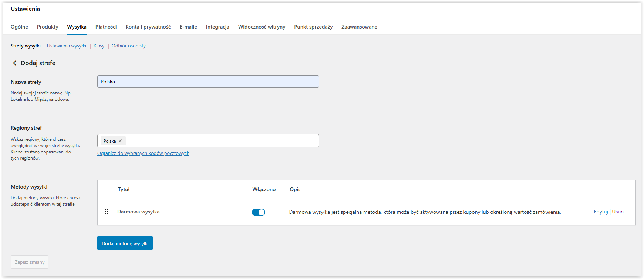Click Ogranicz do wybranych kodów pocztowych

(143, 153)
